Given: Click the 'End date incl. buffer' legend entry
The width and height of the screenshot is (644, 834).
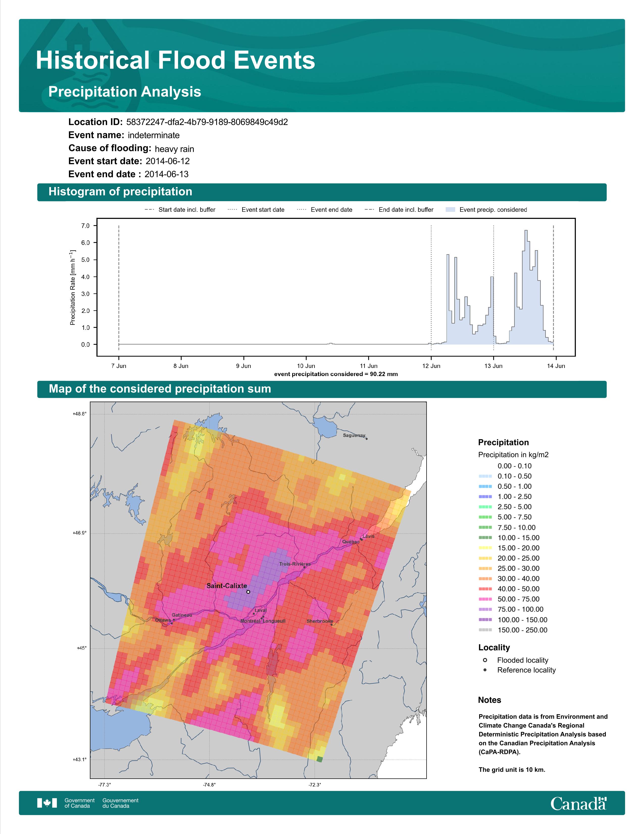Looking at the screenshot, I should point(399,210).
